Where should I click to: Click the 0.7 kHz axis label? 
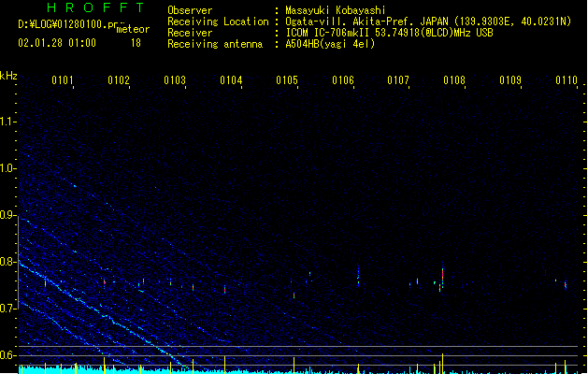click(x=7, y=309)
